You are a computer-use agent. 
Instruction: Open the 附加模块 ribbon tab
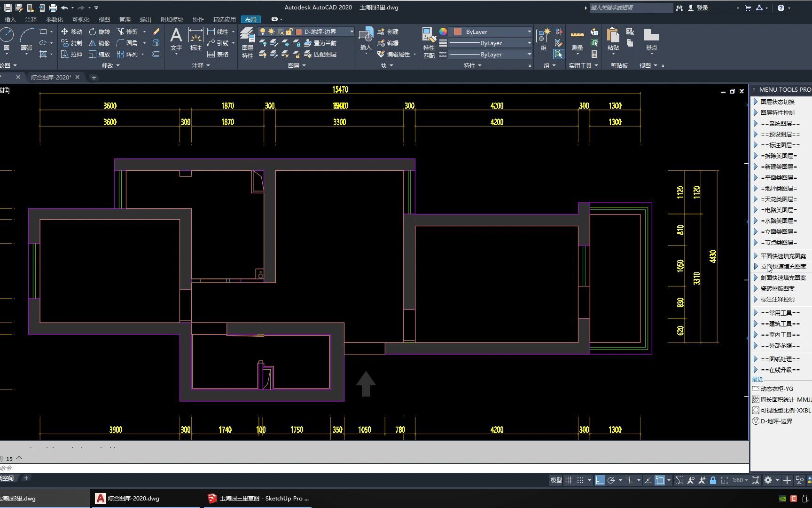click(172, 19)
